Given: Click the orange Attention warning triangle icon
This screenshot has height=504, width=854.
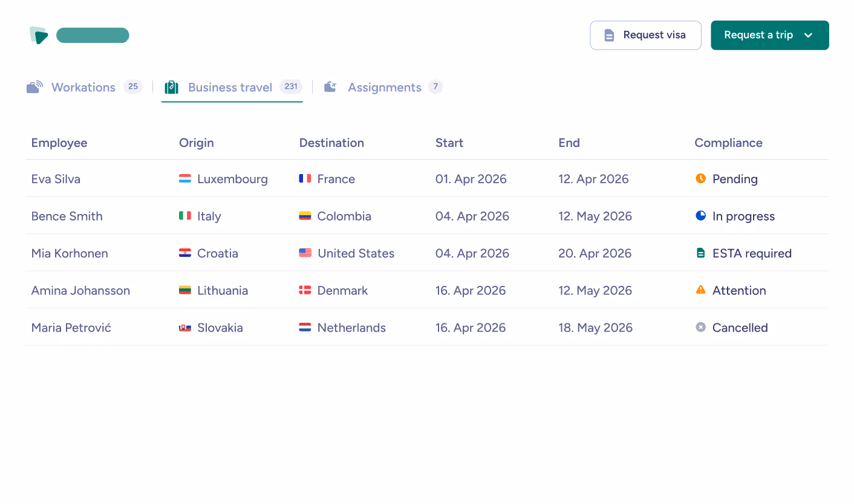Looking at the screenshot, I should click(x=700, y=289).
